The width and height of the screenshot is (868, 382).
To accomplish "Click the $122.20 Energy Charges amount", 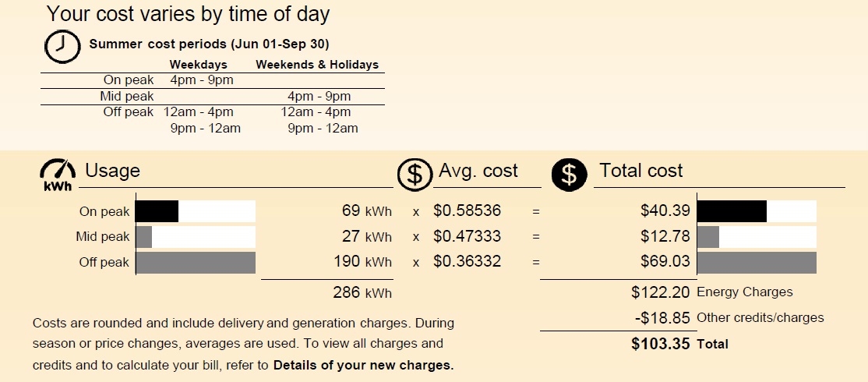I will 661,292.
